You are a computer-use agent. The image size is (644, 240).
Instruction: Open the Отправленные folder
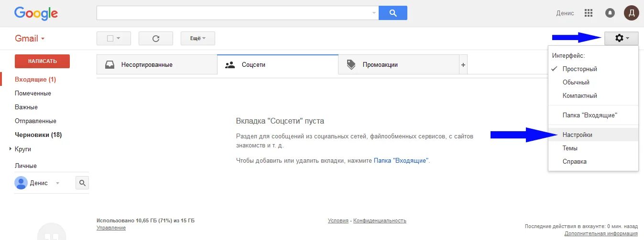click(x=35, y=121)
